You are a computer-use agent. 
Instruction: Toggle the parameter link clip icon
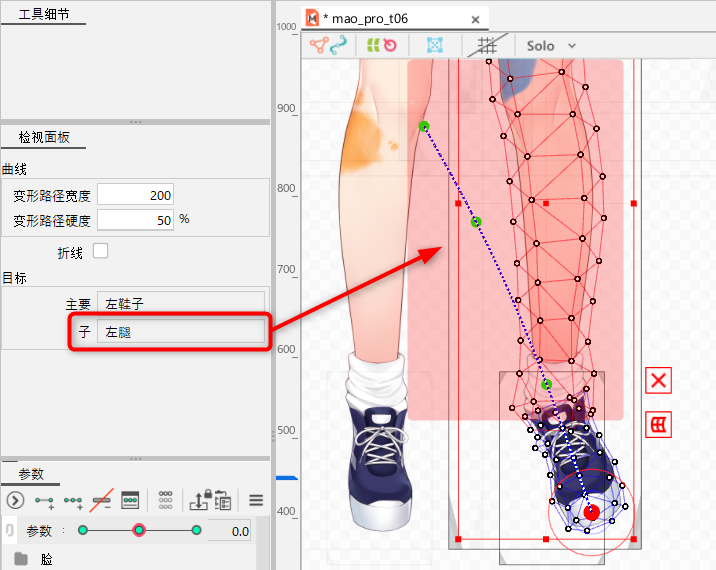coord(9,531)
